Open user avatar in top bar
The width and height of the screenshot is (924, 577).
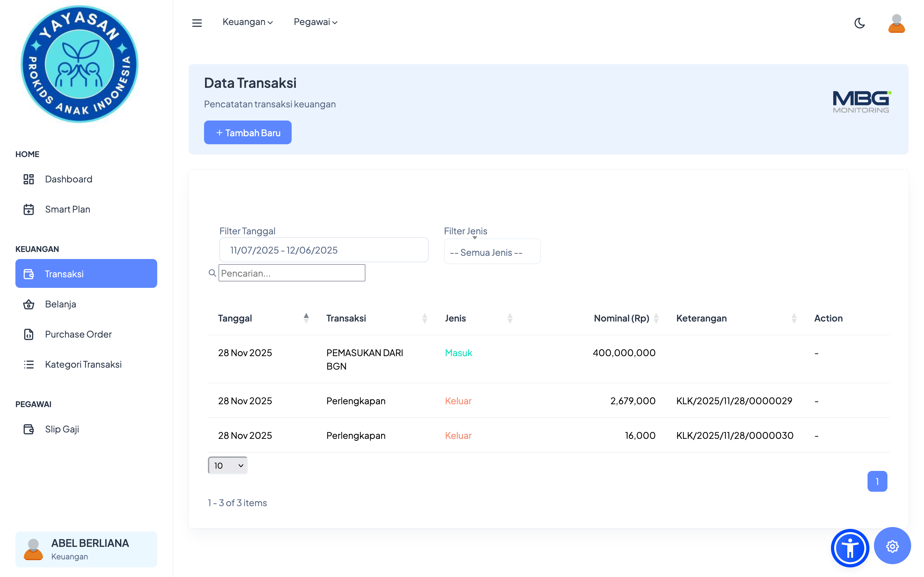pos(896,24)
